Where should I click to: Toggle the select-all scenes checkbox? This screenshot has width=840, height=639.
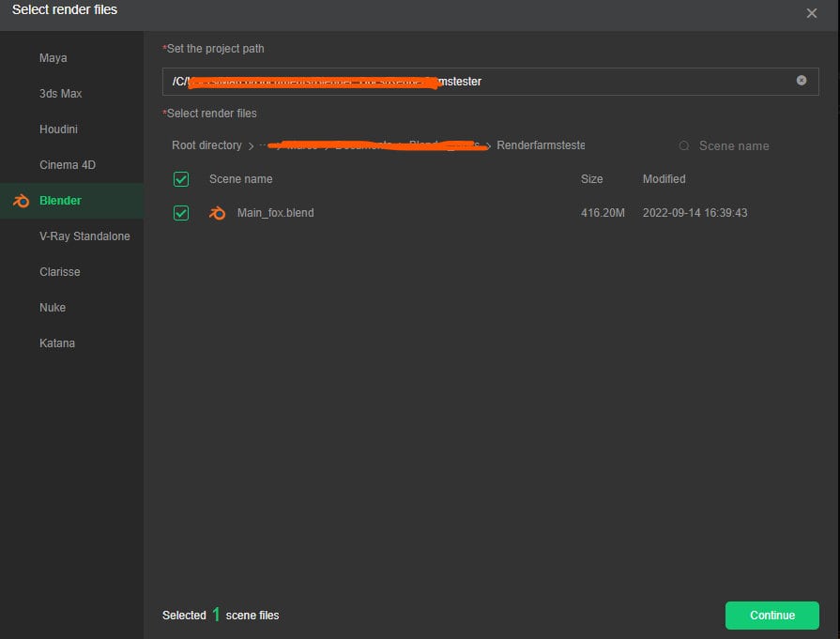(x=181, y=178)
